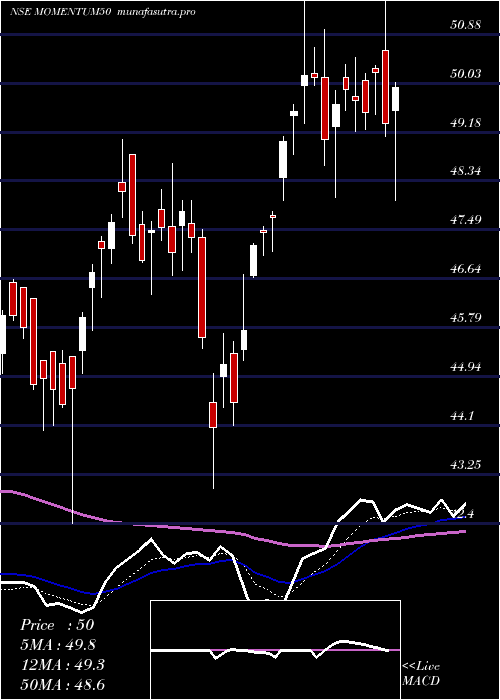The width and height of the screenshot is (500, 700).
Task: Click the munafasutra.pro site label
Action: (156, 12)
